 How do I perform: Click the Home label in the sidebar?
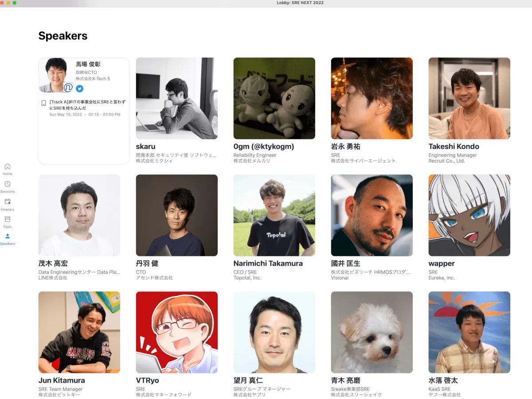click(x=8, y=174)
